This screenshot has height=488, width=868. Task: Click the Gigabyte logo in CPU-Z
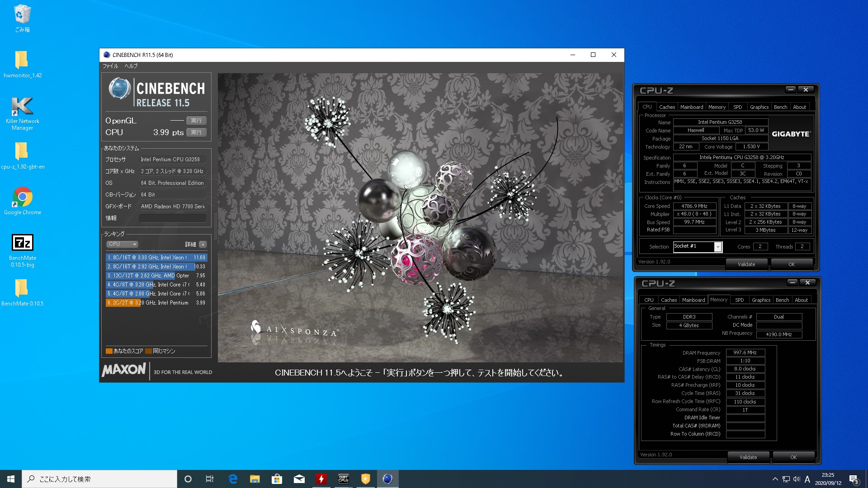tap(791, 134)
